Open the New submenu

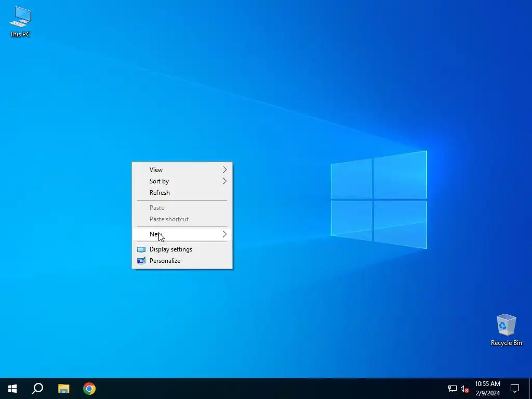click(182, 234)
